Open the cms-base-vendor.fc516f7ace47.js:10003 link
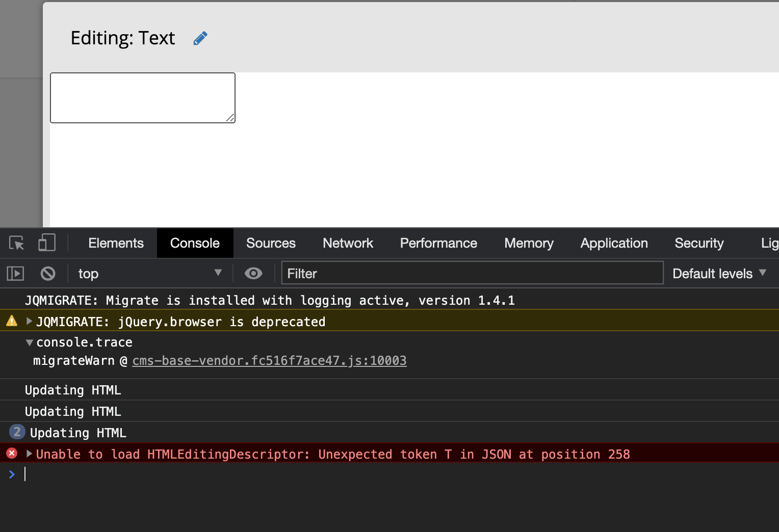This screenshot has height=532, width=779. click(269, 361)
